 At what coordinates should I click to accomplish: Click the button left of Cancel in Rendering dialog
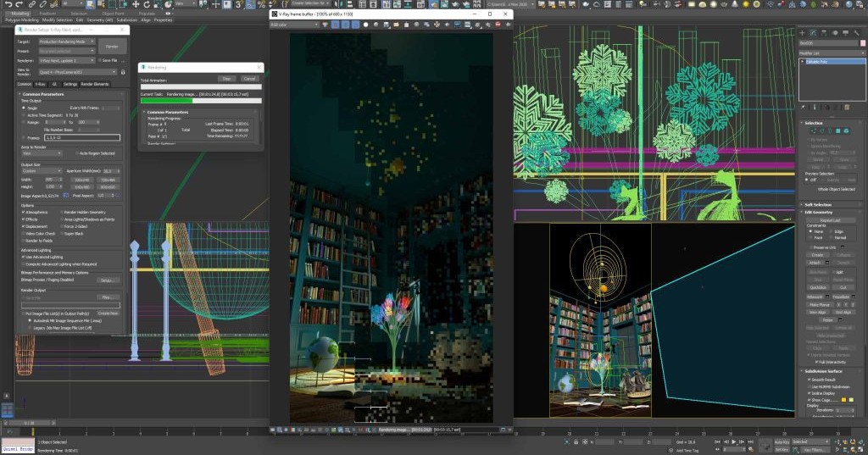[x=227, y=79]
